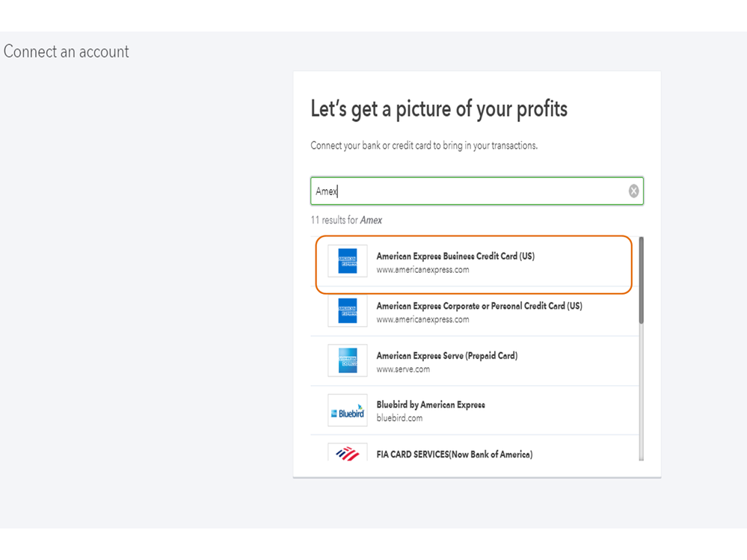This screenshot has width=747, height=560.
Task: Select American Express Business Credit Card (US)
Action: click(455, 256)
